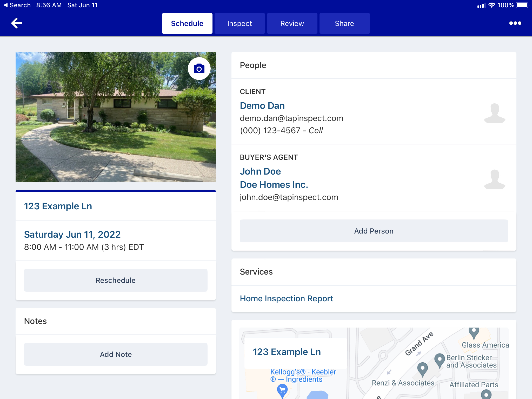The height and width of the screenshot is (399, 532).
Task: Open the Share tab
Action: click(x=344, y=23)
